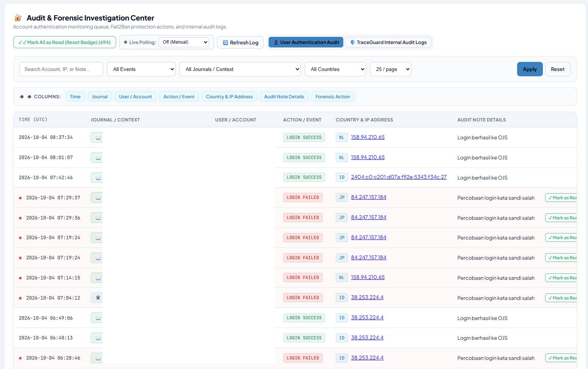Expand the All Journals / Context dropdown
The width and height of the screenshot is (588, 369).
coord(240,69)
